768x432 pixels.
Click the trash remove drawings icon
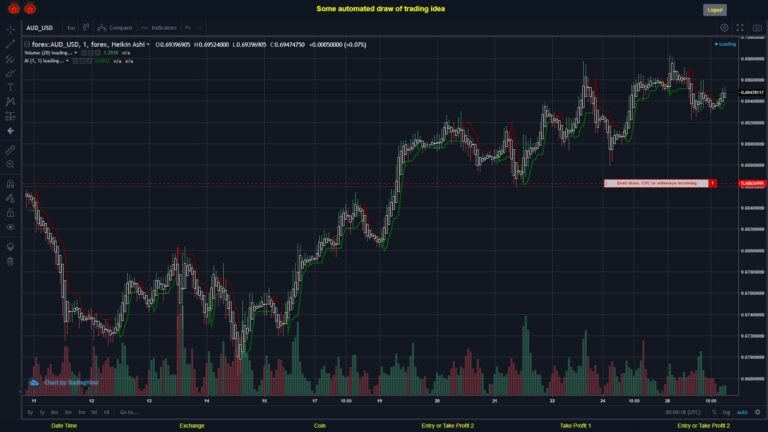[10, 261]
